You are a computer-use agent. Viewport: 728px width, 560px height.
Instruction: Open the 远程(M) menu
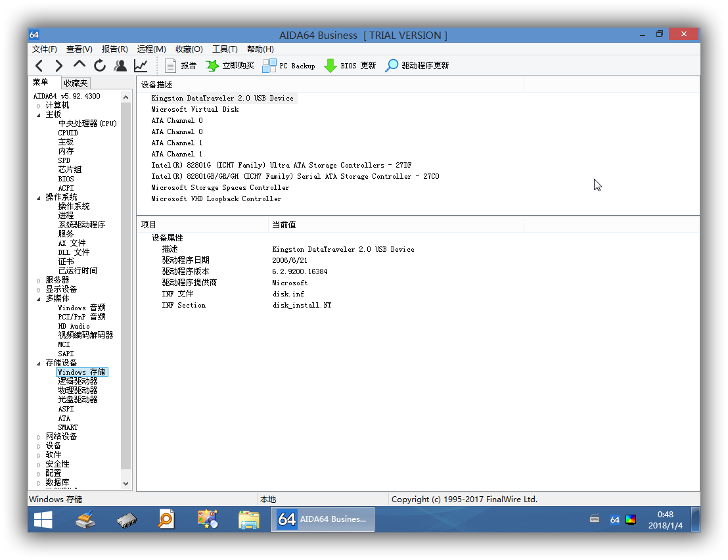point(151,49)
